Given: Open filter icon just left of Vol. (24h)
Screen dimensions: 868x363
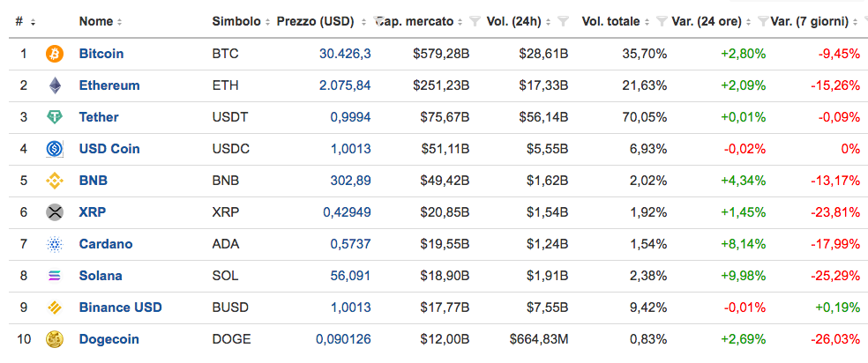Looking at the screenshot, I should [x=475, y=20].
